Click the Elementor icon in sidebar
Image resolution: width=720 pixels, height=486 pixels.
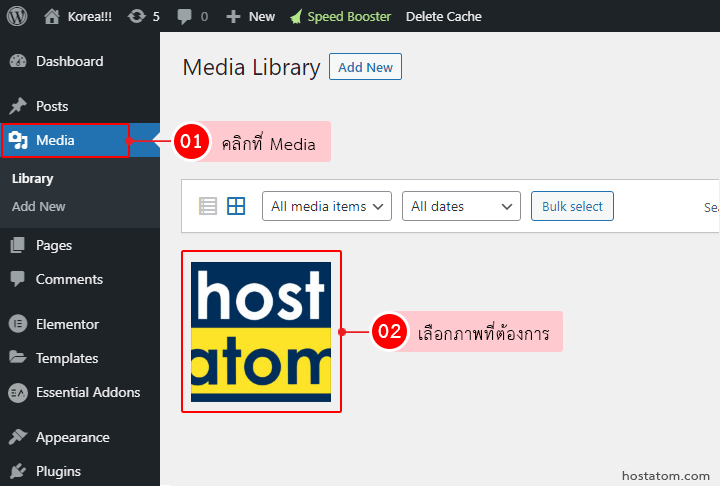pos(18,324)
